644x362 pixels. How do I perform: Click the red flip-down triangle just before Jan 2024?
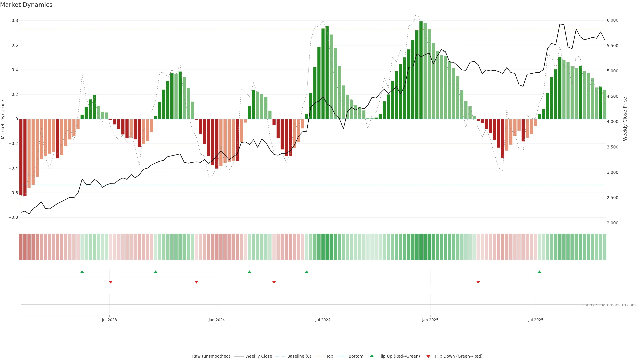pyautogui.click(x=197, y=282)
